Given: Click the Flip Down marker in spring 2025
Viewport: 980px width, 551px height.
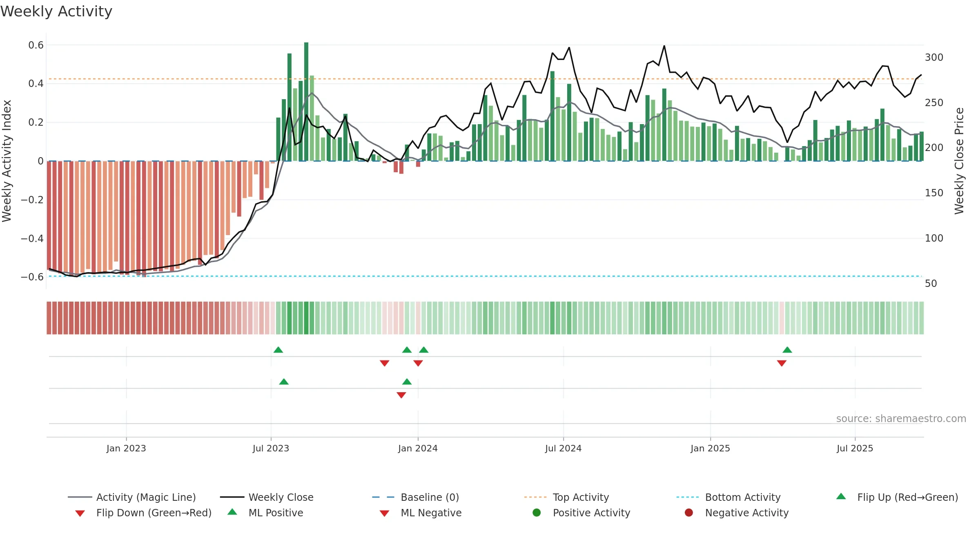Looking at the screenshot, I should [x=782, y=363].
